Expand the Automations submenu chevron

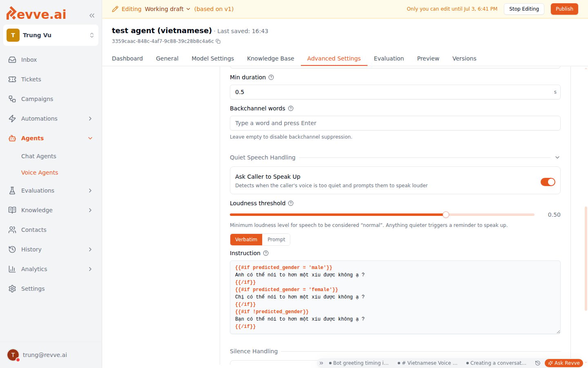coord(90,119)
